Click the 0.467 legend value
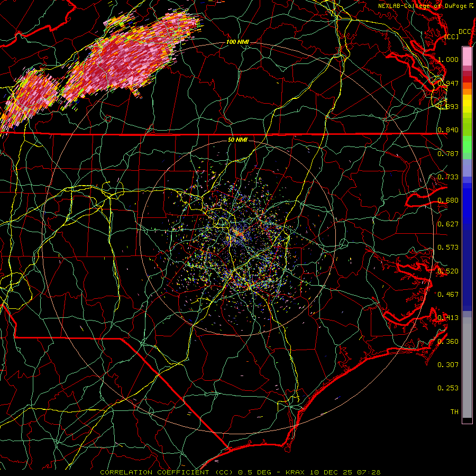This screenshot has height=476, width=476. (448, 294)
